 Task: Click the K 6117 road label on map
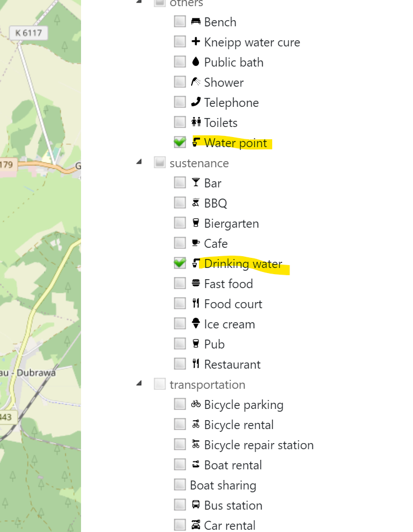point(29,33)
